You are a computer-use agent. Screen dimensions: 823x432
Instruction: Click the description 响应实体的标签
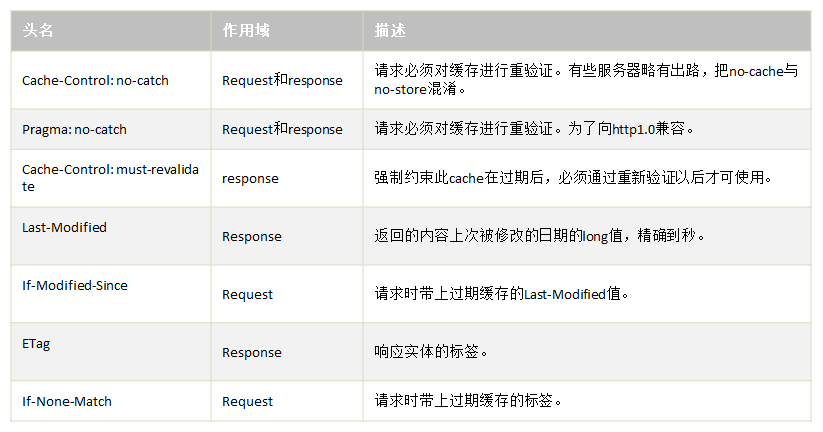(431, 351)
